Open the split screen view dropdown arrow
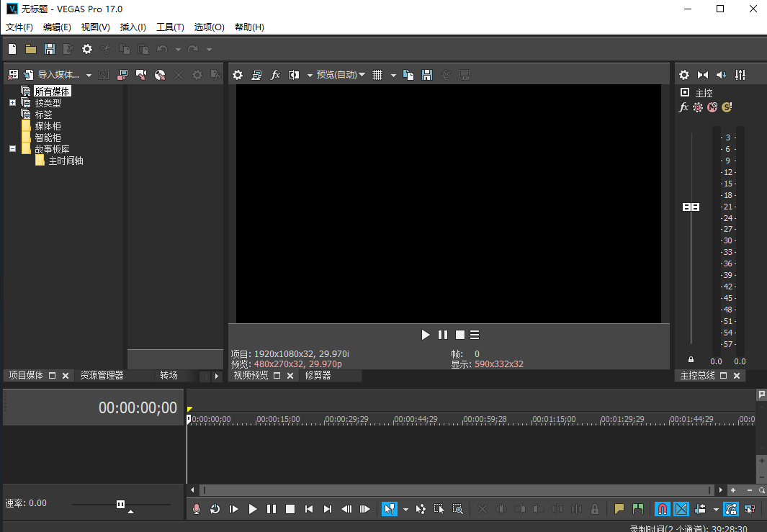The width and height of the screenshot is (767, 532). tap(310, 76)
